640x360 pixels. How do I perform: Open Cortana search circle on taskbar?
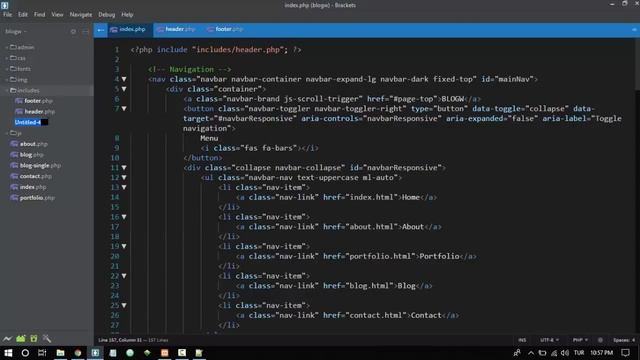(25, 353)
